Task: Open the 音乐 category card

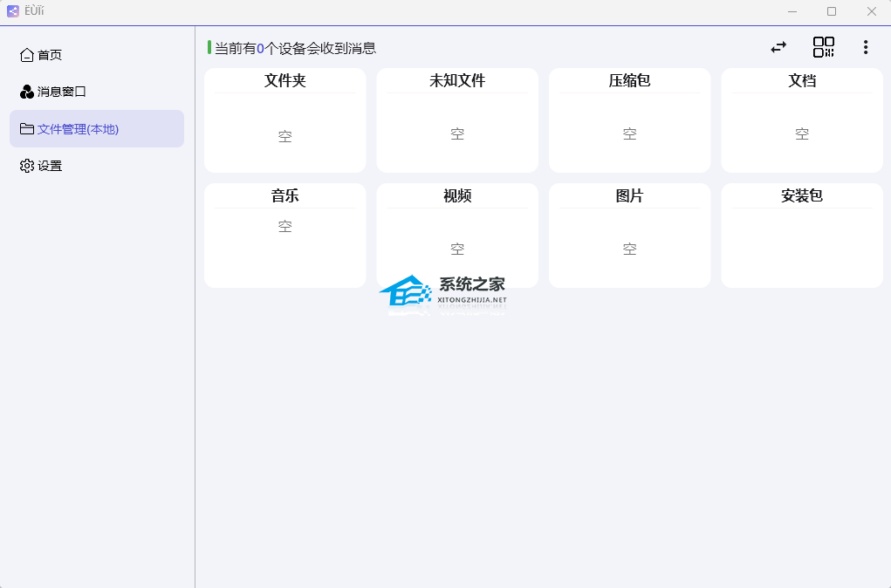Action: (x=285, y=236)
